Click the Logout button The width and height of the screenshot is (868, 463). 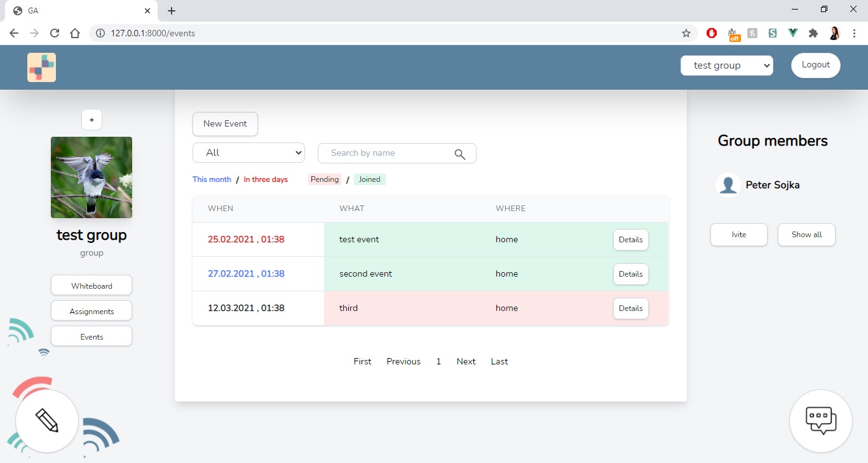(x=815, y=65)
